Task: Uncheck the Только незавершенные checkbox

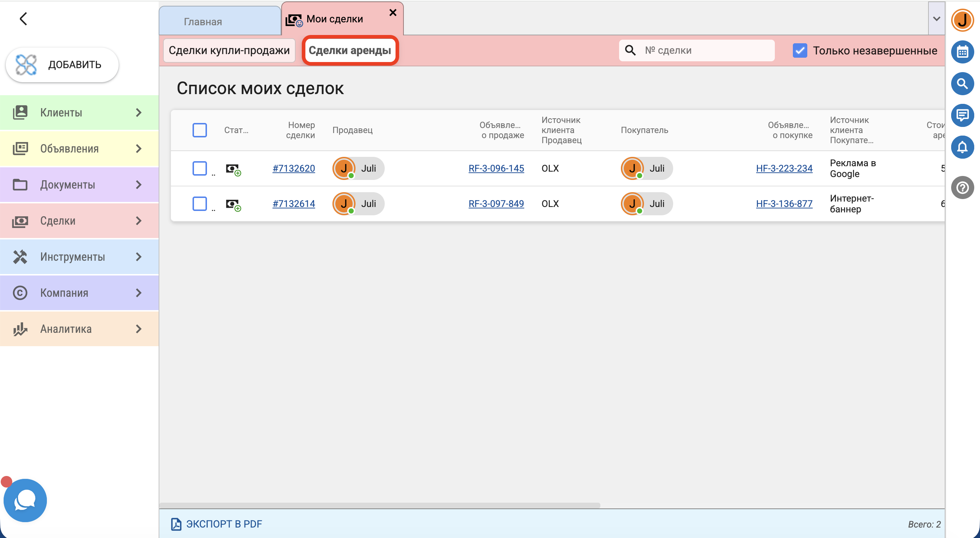Action: point(800,50)
